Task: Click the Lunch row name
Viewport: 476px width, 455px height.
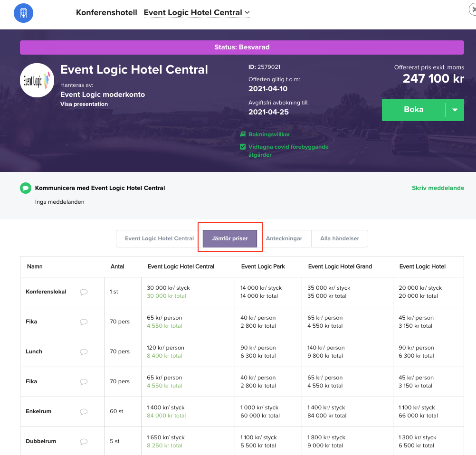Action: pyautogui.click(x=34, y=351)
